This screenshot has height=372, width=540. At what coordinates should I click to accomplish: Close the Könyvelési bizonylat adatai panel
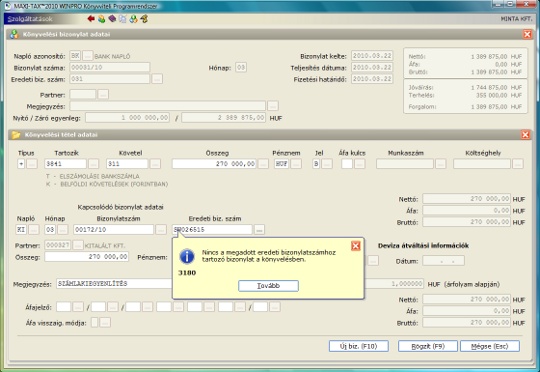point(527,34)
